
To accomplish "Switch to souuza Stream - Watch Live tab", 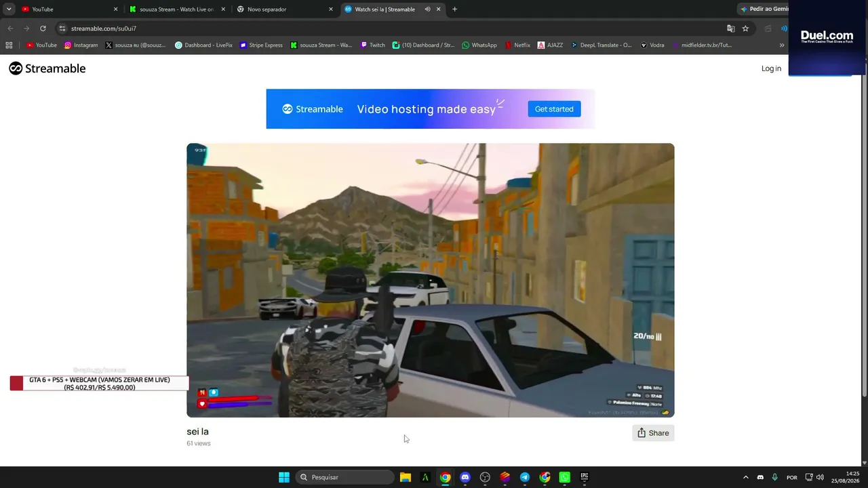I will click(178, 9).
